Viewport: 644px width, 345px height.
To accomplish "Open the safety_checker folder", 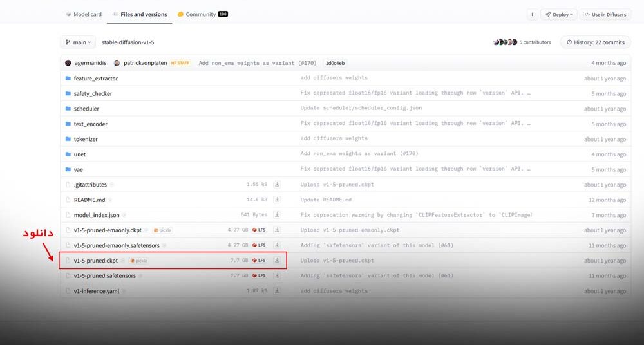I will point(93,93).
